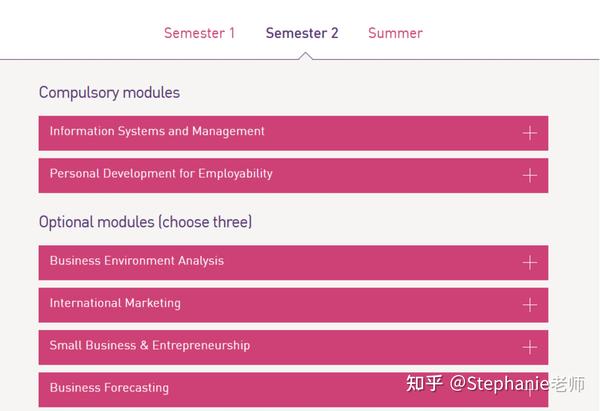Click the Optional modules (choose three) heading

(145, 222)
